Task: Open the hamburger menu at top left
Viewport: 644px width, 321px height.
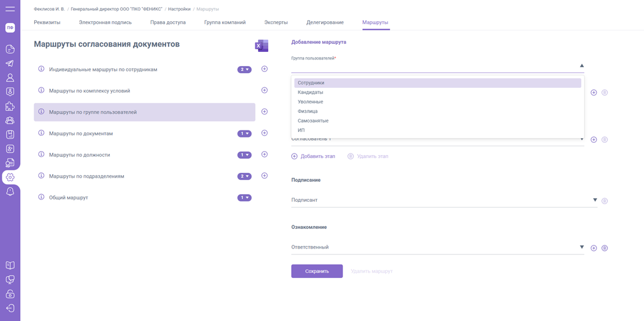Action: [x=10, y=9]
